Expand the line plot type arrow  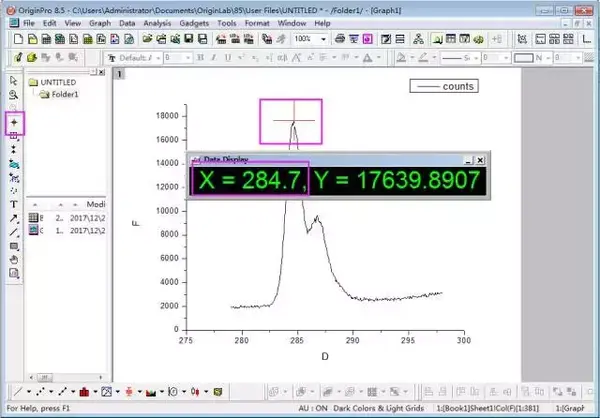tap(29, 392)
